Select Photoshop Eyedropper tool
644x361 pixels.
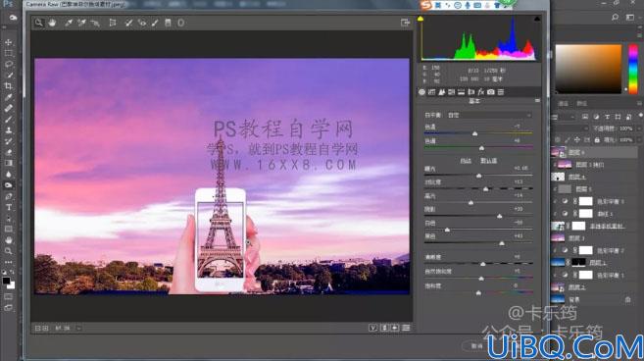coord(8,97)
